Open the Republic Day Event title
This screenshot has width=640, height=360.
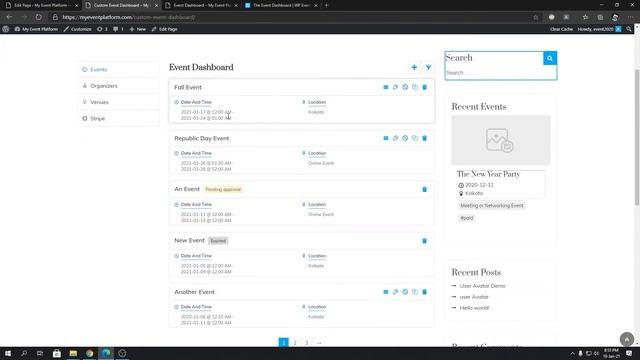[202, 138]
